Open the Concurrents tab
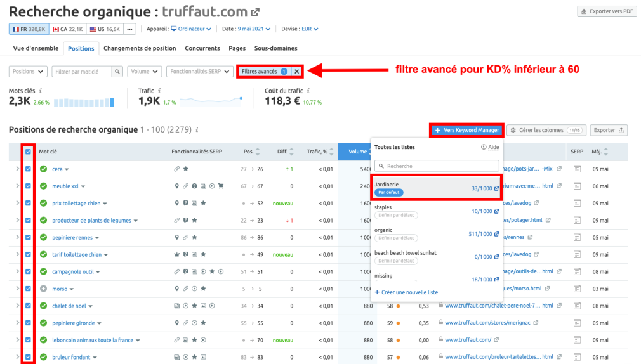Image resolution: width=641 pixels, height=364 pixels. pyautogui.click(x=202, y=48)
